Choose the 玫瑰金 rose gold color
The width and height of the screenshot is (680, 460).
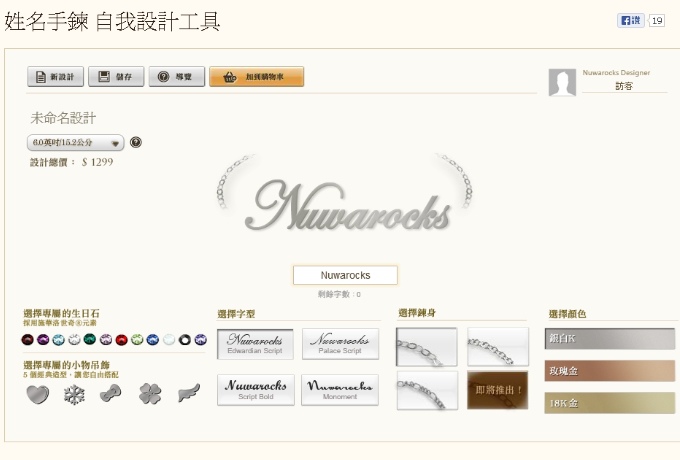tap(610, 371)
